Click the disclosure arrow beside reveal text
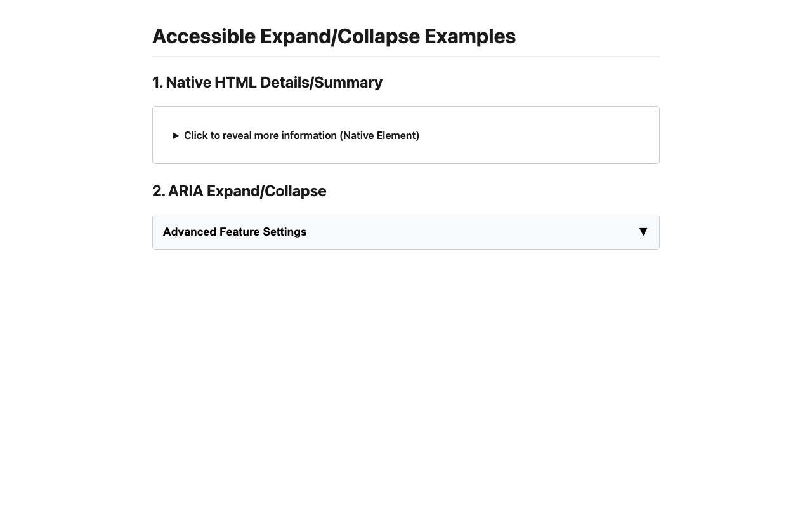 [175, 135]
